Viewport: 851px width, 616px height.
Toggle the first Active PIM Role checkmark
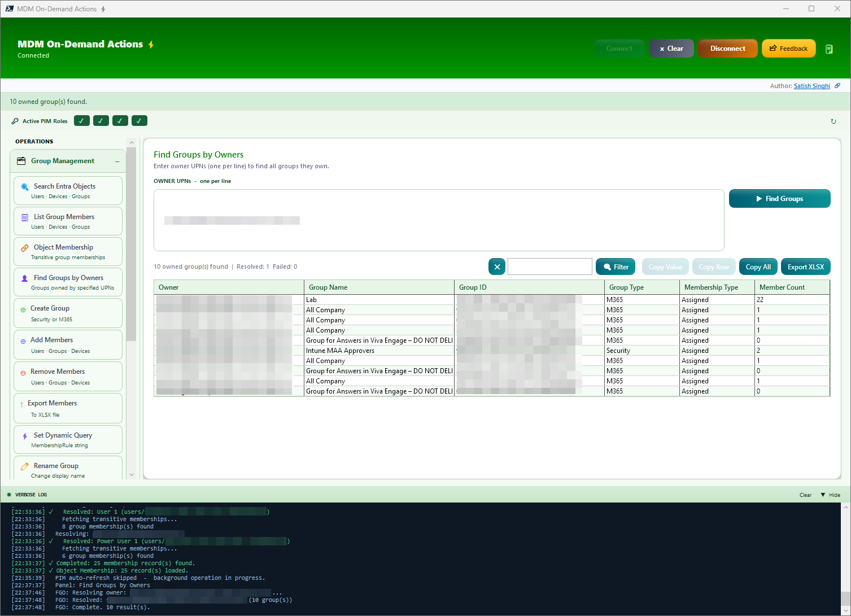(81, 120)
